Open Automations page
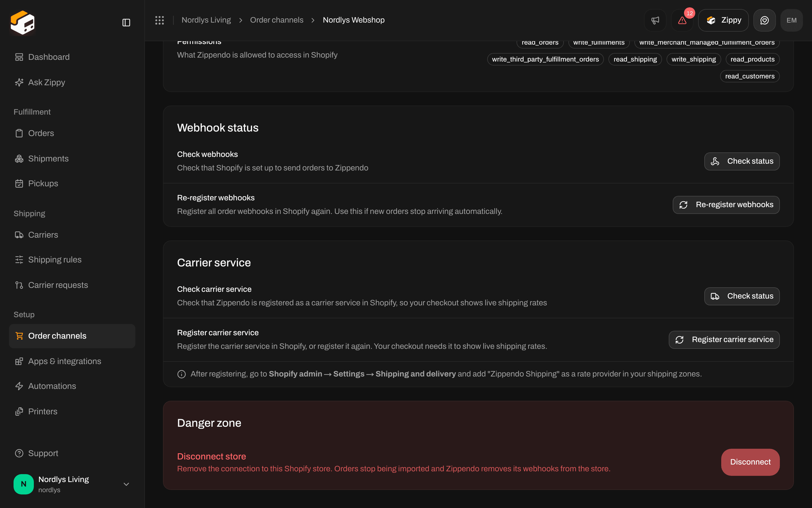Image resolution: width=812 pixels, height=508 pixels. pos(72,386)
